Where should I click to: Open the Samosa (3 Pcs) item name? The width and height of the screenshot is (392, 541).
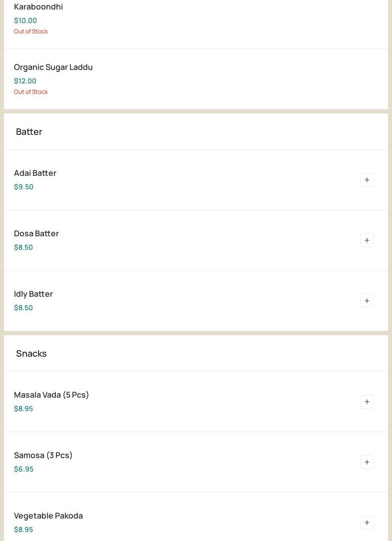[43, 455]
